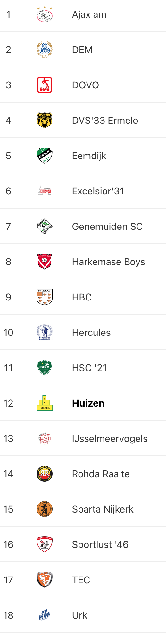Tap the Rohda Raalte round badge
The width and height of the screenshot is (166, 644).
(x=45, y=474)
